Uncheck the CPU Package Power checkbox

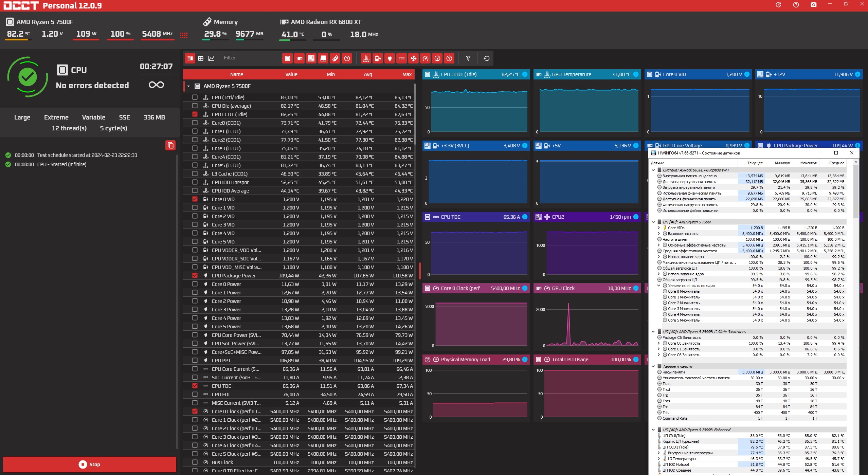tap(195, 275)
